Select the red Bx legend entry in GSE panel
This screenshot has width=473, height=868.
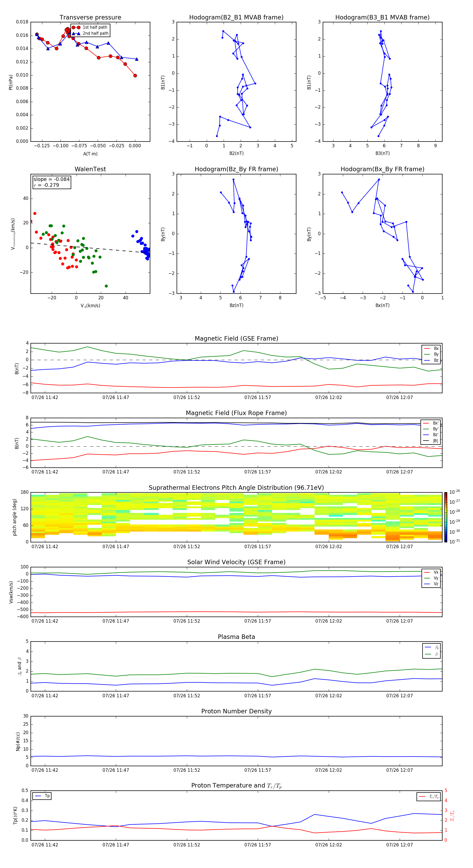431,349
